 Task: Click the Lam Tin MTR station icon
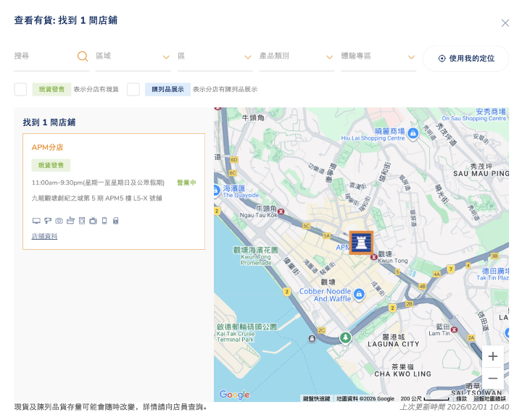click(x=454, y=329)
